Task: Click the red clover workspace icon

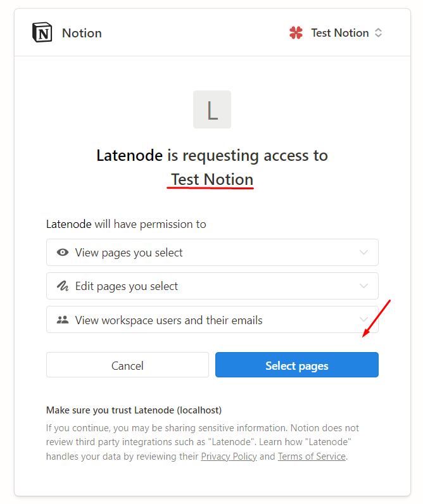Action: 296,33
